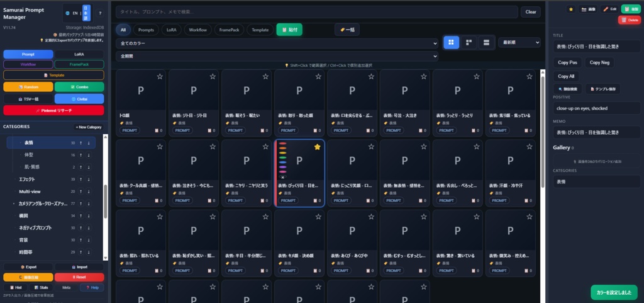Click the copy count icon on トロ顔 card
This screenshot has height=303, width=644.
click(x=157, y=130)
